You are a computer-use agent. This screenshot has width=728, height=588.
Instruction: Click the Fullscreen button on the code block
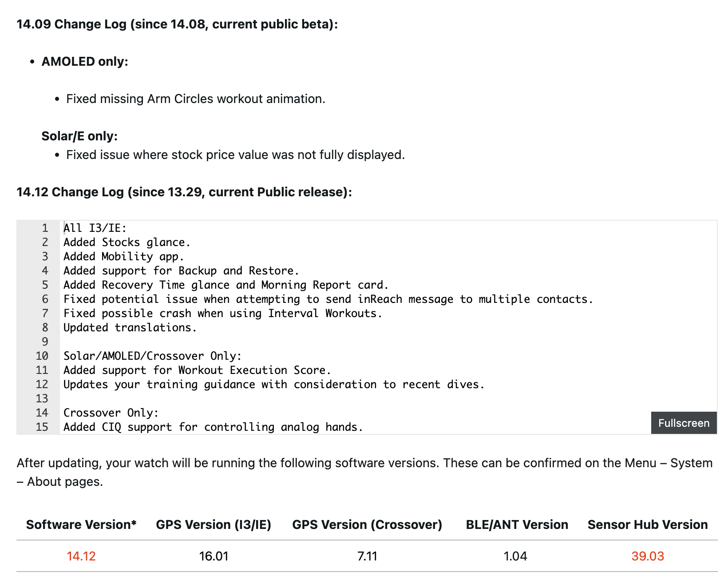(x=684, y=423)
